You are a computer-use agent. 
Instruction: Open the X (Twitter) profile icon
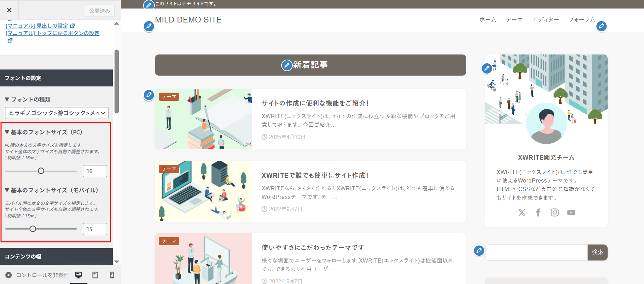(x=522, y=212)
